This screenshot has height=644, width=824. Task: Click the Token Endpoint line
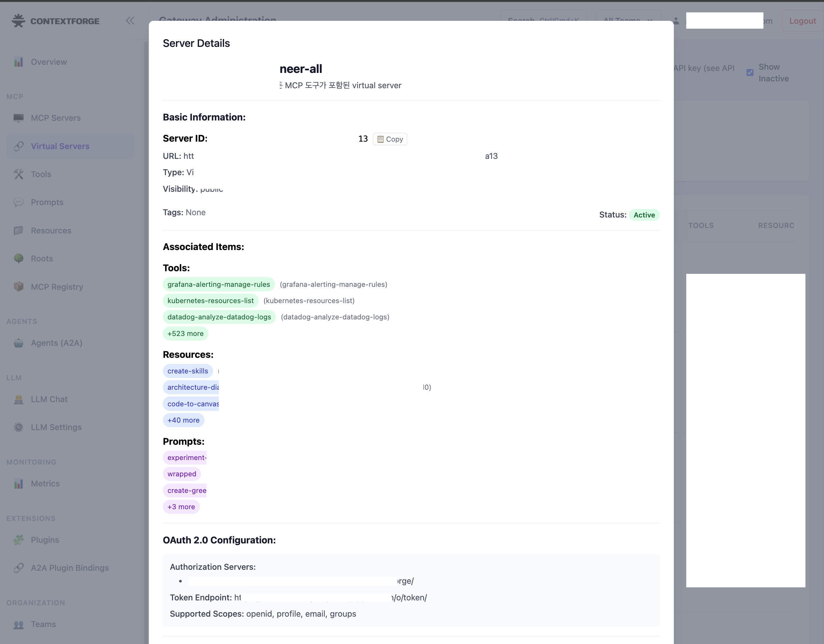(298, 597)
